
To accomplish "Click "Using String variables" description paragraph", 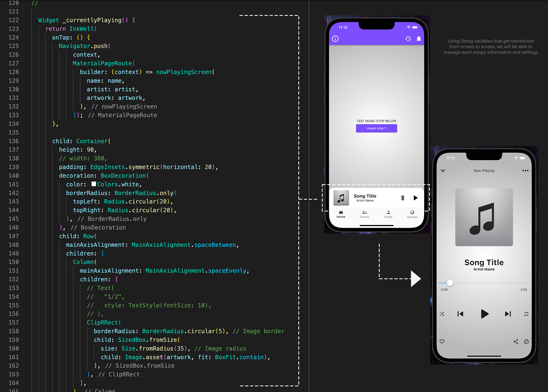I will tap(491, 47).
